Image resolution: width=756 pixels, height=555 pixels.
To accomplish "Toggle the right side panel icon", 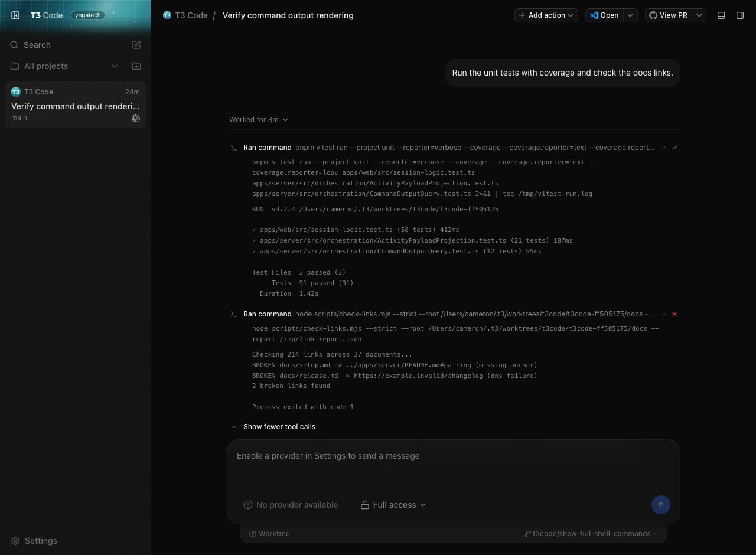I will pos(740,15).
